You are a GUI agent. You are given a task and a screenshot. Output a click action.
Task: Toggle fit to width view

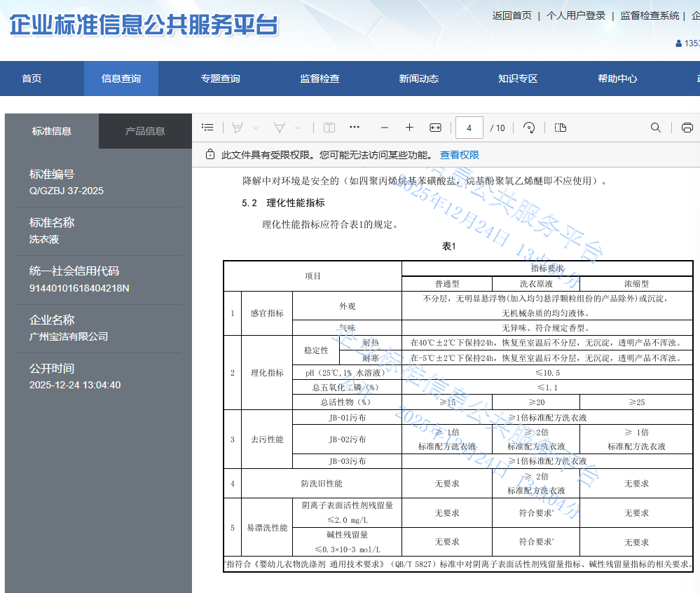point(435,128)
